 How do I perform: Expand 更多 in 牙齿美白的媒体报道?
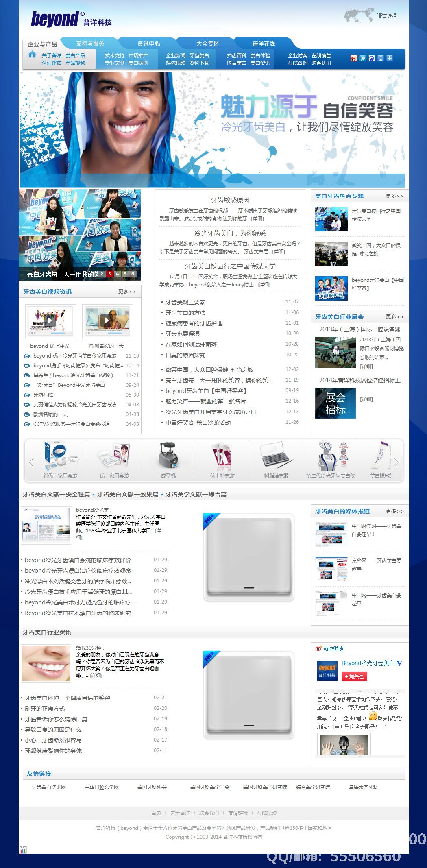point(394,511)
